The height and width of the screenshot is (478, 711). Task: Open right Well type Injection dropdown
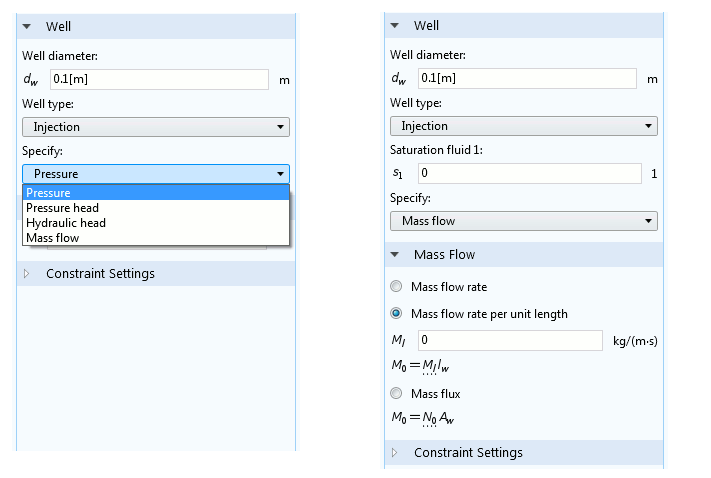pos(524,126)
